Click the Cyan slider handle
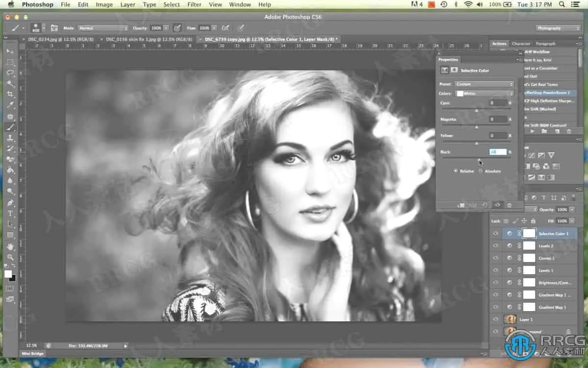The width and height of the screenshot is (588, 368). pos(477,111)
